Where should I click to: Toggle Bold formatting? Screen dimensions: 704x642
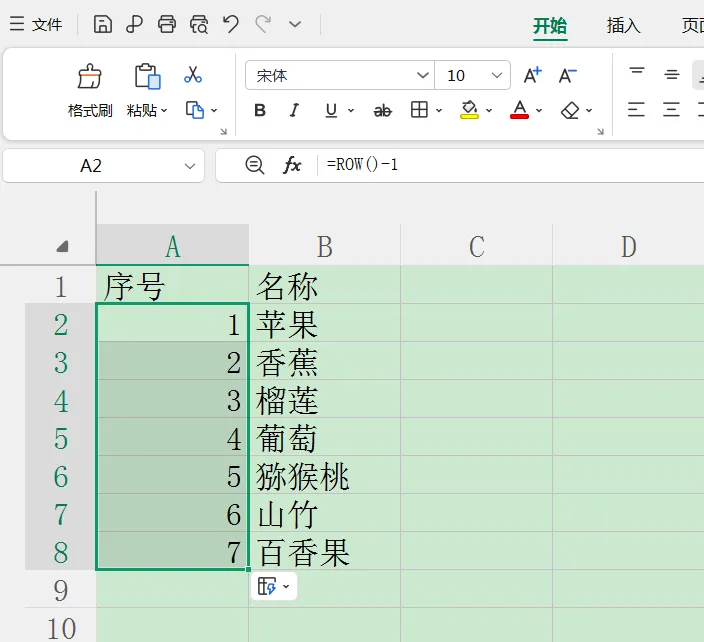click(x=260, y=110)
